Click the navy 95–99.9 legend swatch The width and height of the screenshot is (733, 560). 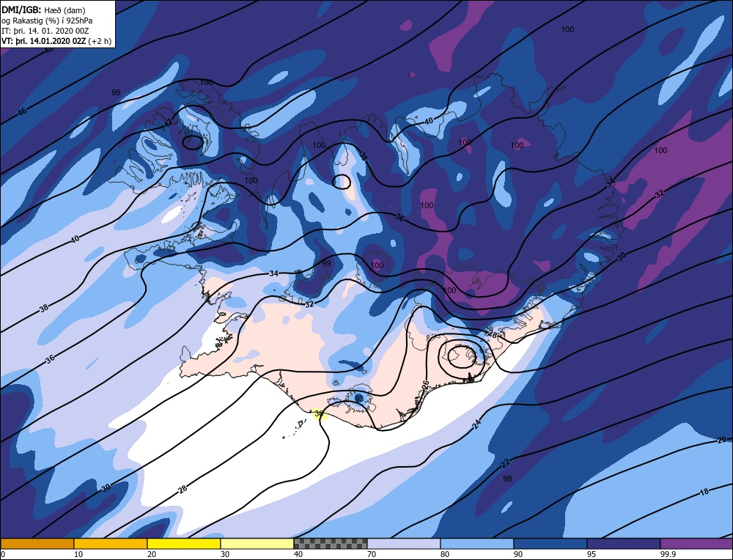pyautogui.click(x=623, y=544)
